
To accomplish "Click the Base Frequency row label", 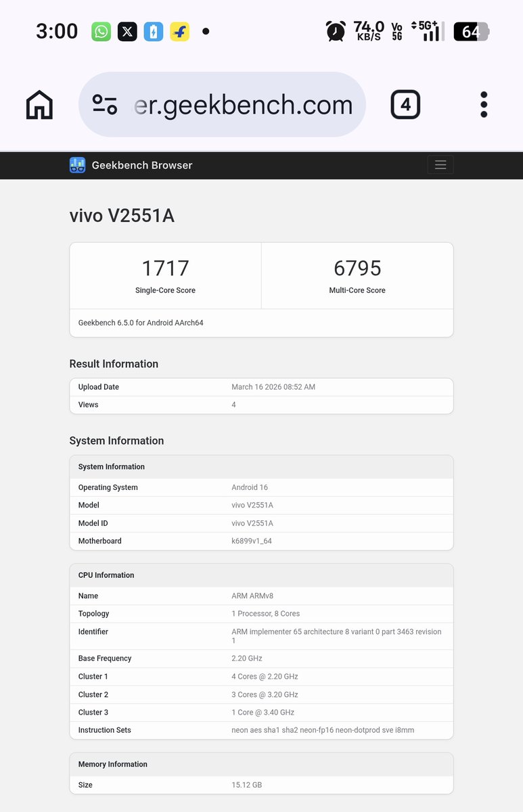I will click(x=105, y=658).
